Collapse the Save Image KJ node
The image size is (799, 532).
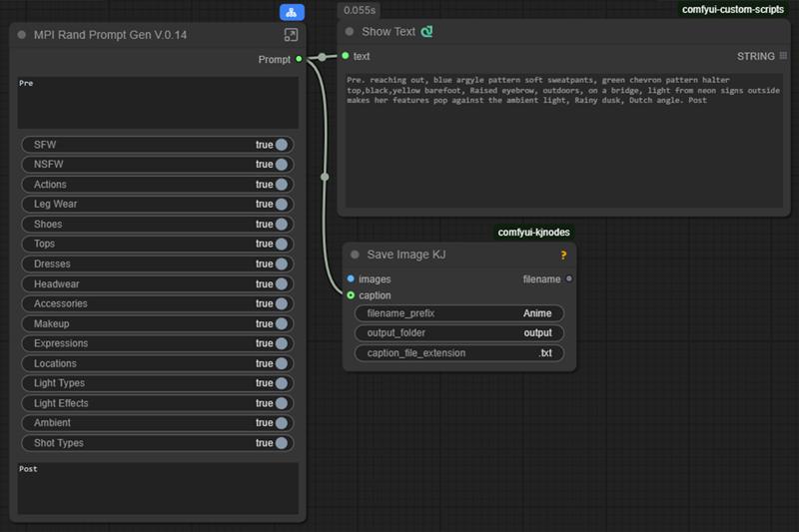355,256
